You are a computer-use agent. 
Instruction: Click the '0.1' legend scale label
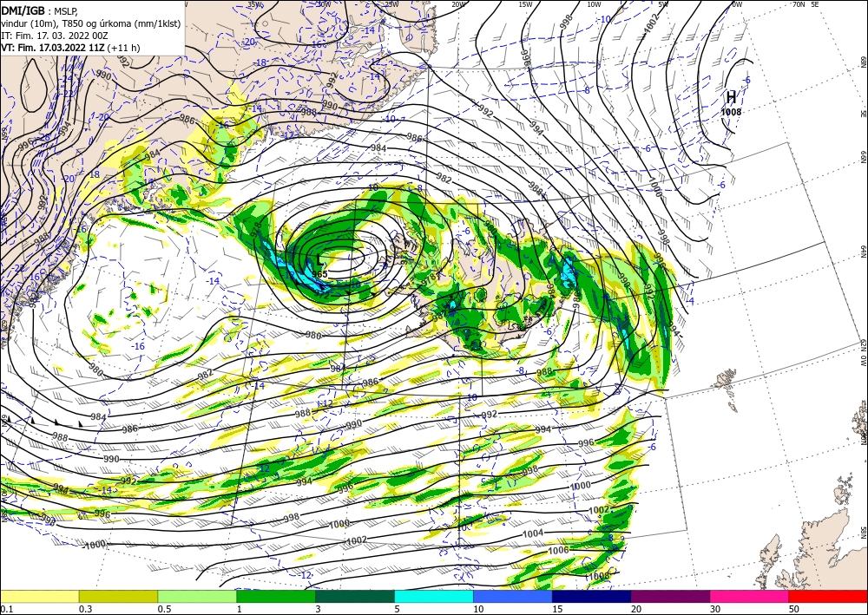pyautogui.click(x=6, y=609)
